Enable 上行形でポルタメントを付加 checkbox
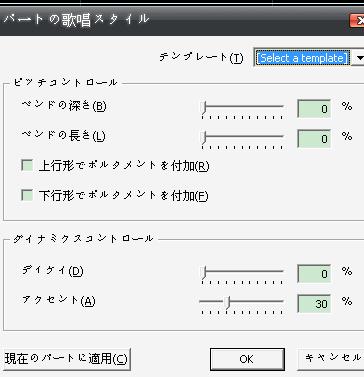The height and width of the screenshot is (377, 364). (27, 165)
